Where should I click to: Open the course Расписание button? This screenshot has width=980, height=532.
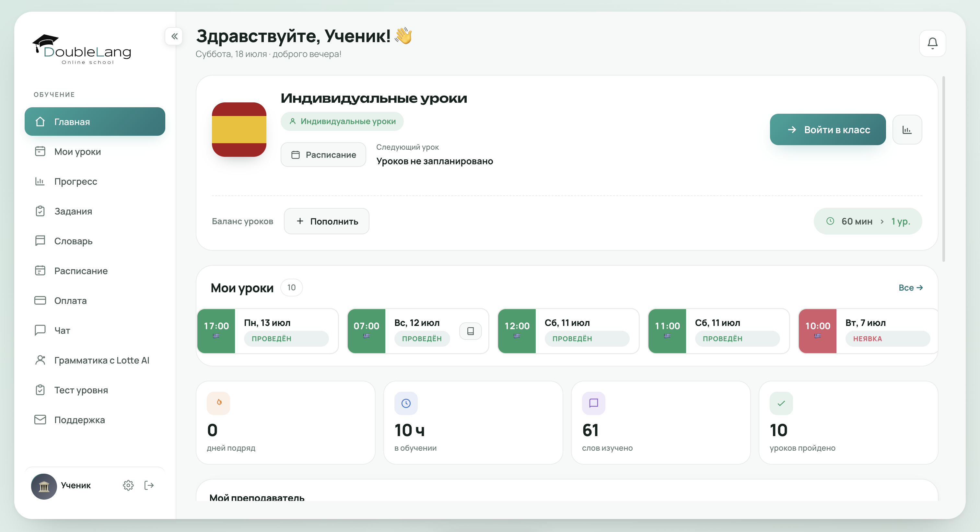(323, 155)
